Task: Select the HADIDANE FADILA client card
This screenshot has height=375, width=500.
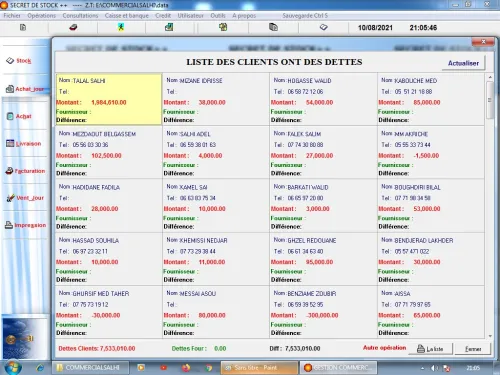Action: [x=109, y=206]
